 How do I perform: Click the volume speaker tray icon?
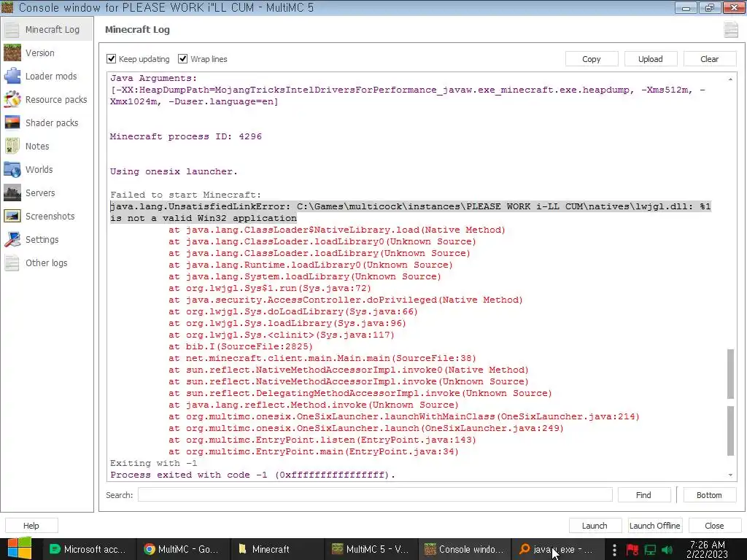click(667, 550)
